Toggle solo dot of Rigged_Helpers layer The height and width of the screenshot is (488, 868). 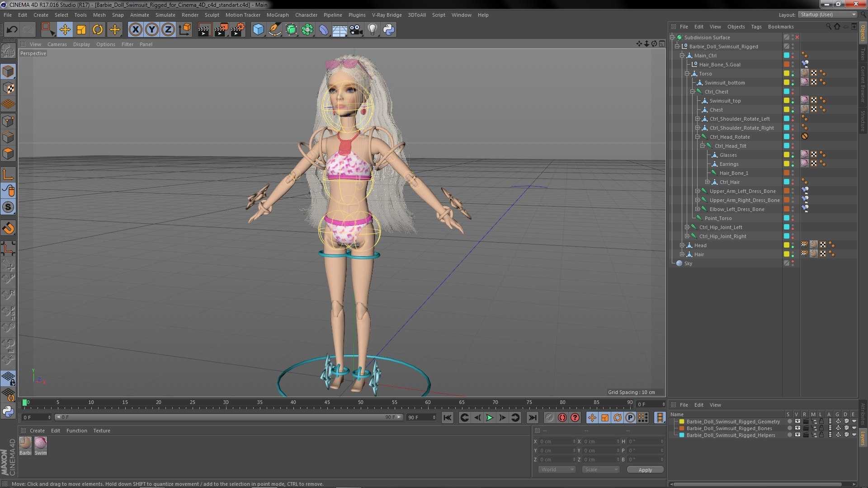pos(789,435)
